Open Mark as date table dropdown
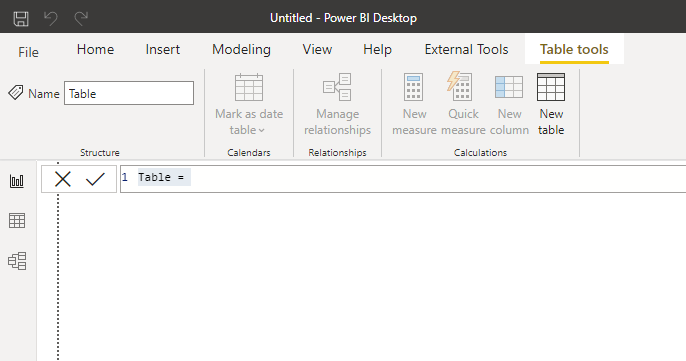The width and height of the screenshot is (686, 361). point(248,105)
